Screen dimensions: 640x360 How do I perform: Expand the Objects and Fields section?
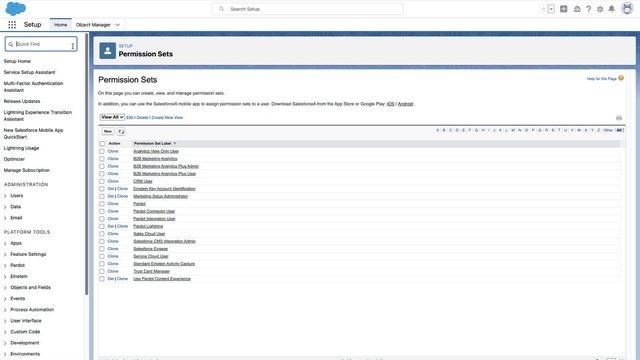[x=5, y=287]
